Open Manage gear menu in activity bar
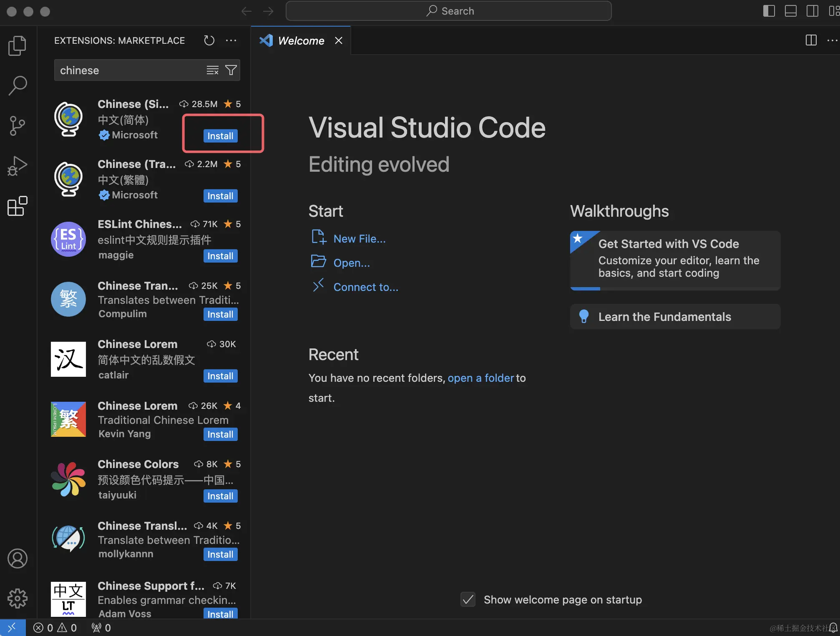 [17, 598]
